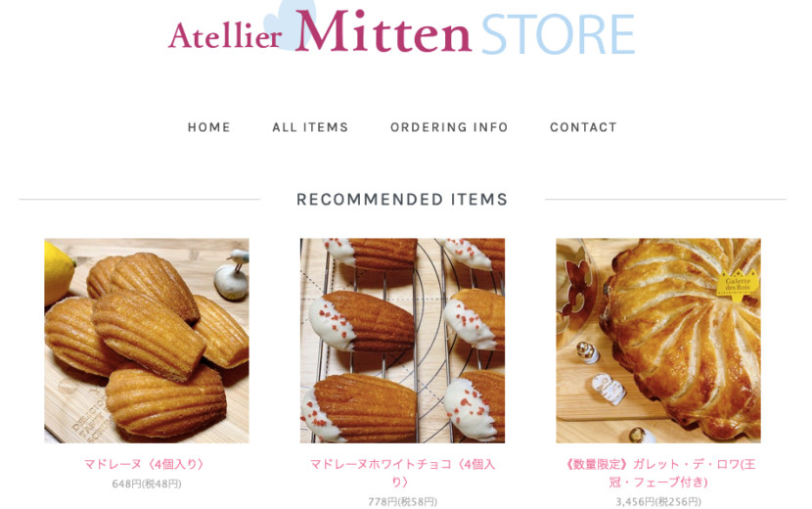
Task: Click the RECOMMENDED ITEMS section heading
Action: tap(402, 199)
